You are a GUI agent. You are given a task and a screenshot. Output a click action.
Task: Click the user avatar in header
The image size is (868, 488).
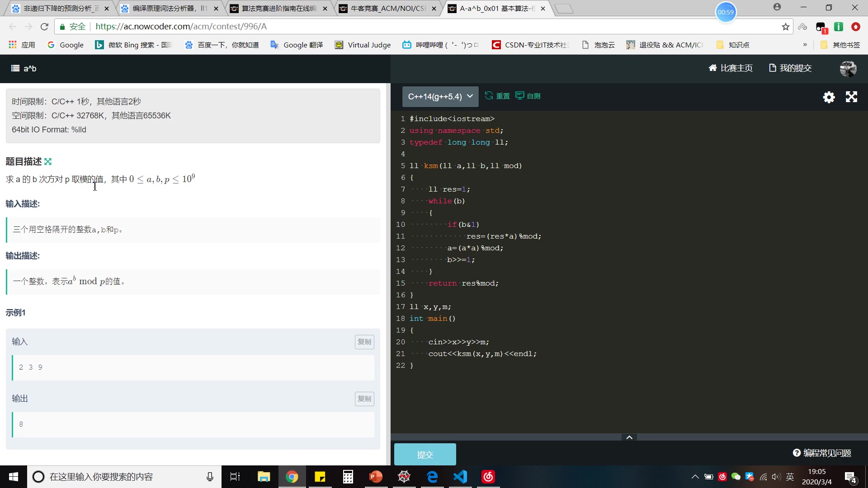point(848,68)
